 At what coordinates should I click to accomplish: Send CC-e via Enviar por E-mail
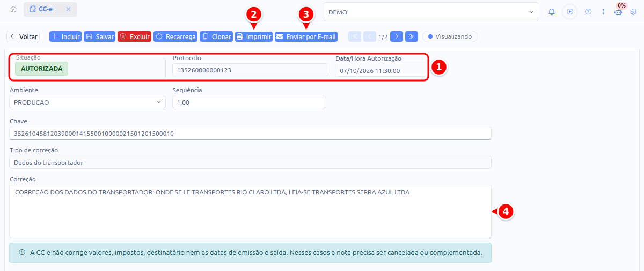(306, 36)
